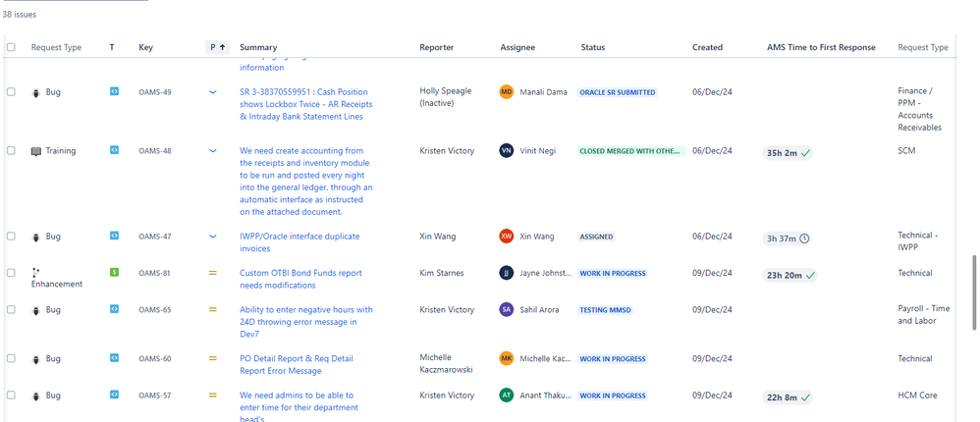Screen dimensions: 980x422
Task: Click the Training book icon on row OAMS-48
Action: click(36, 151)
